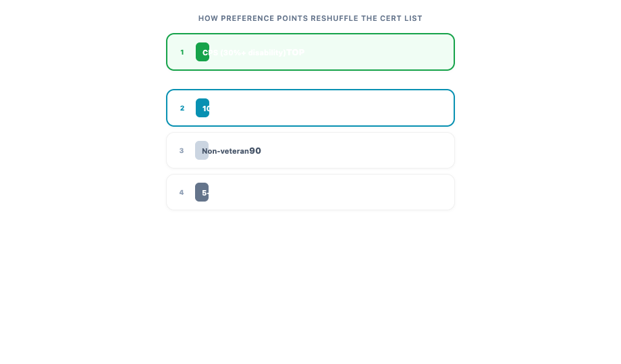Click the Non-veteran name text

225,151
